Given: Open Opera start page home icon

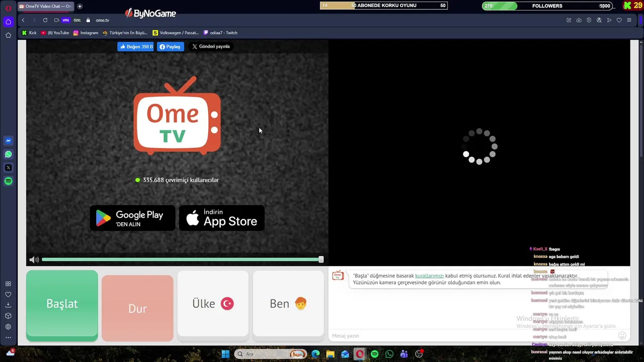Looking at the screenshot, I should pos(8,22).
